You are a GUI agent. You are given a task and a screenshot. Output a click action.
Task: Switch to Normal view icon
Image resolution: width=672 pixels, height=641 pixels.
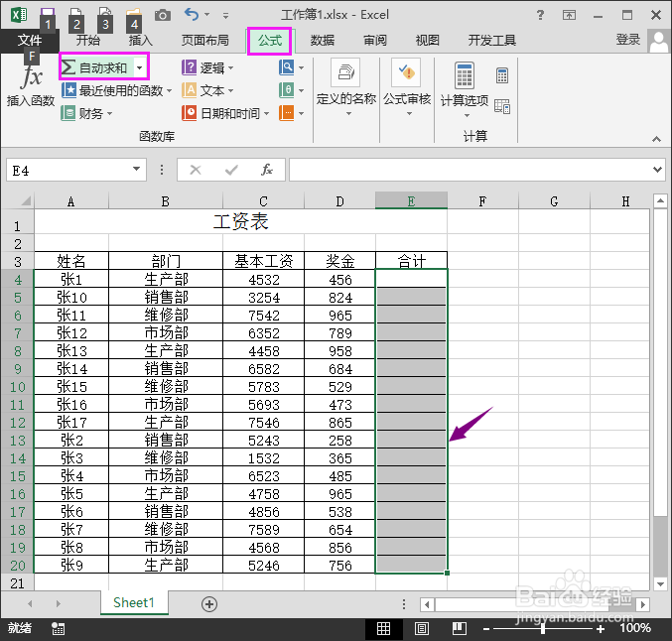383,628
